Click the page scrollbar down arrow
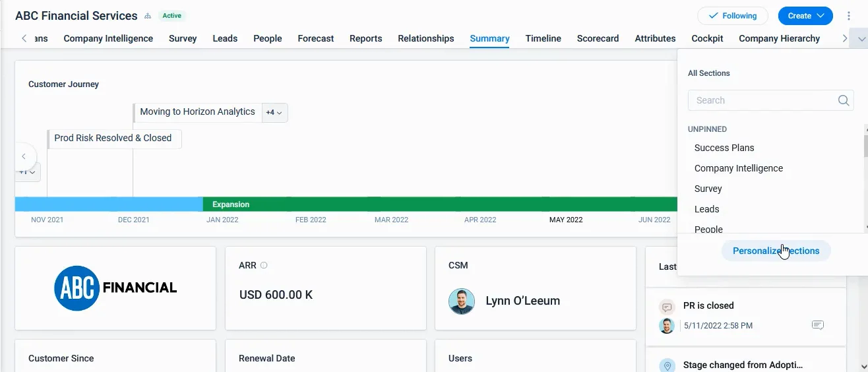Screen dimensions: 868x372 pos(864,366)
